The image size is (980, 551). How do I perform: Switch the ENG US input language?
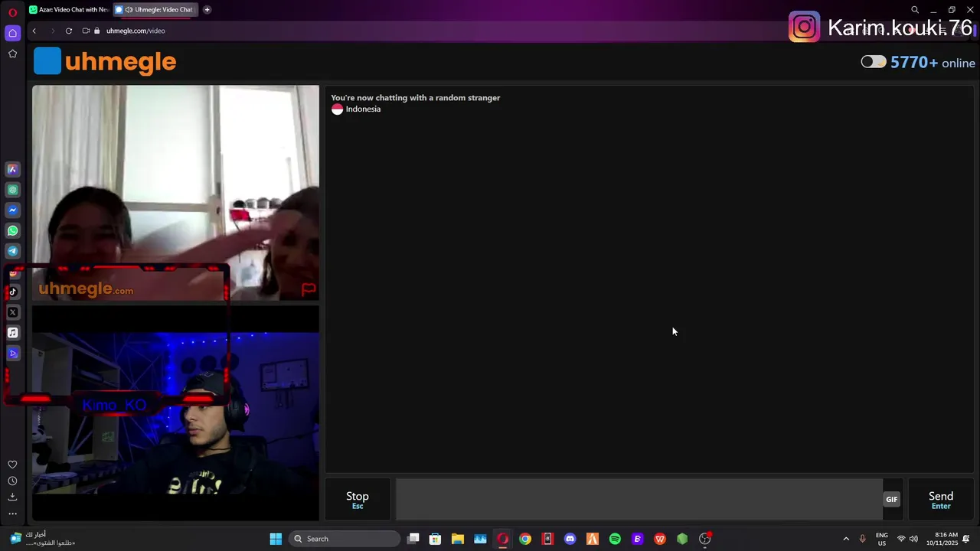[x=882, y=539]
